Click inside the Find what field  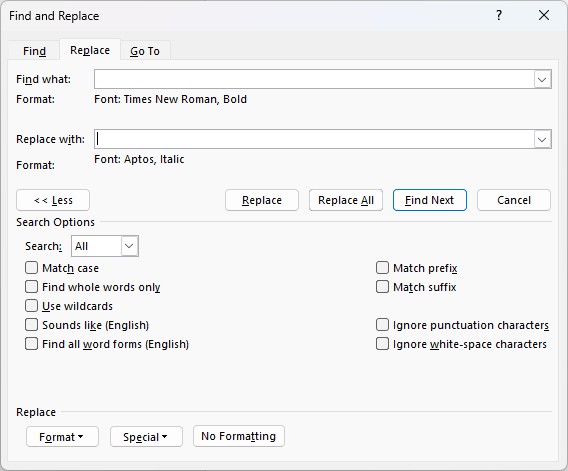[x=314, y=79]
